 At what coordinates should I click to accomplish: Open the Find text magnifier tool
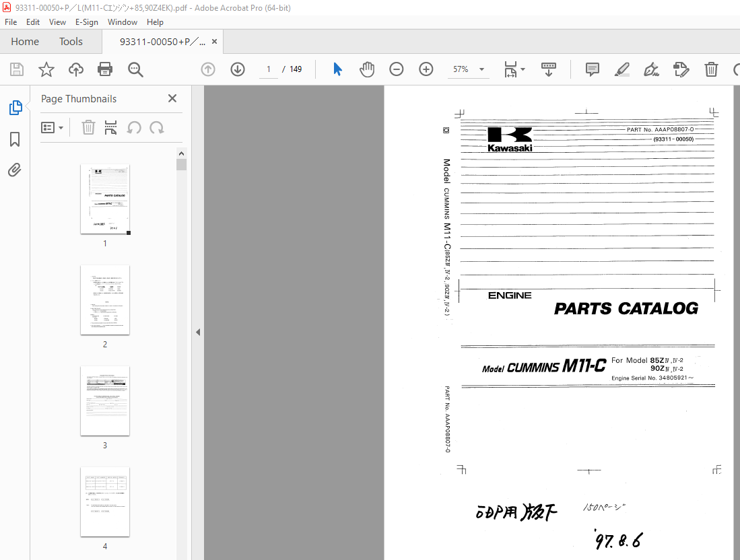135,69
